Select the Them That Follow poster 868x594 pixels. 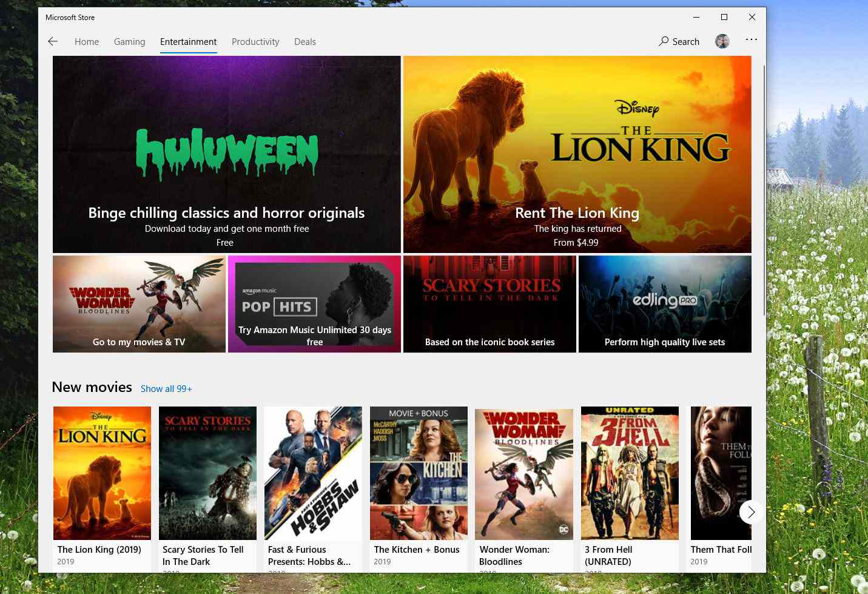coord(721,473)
